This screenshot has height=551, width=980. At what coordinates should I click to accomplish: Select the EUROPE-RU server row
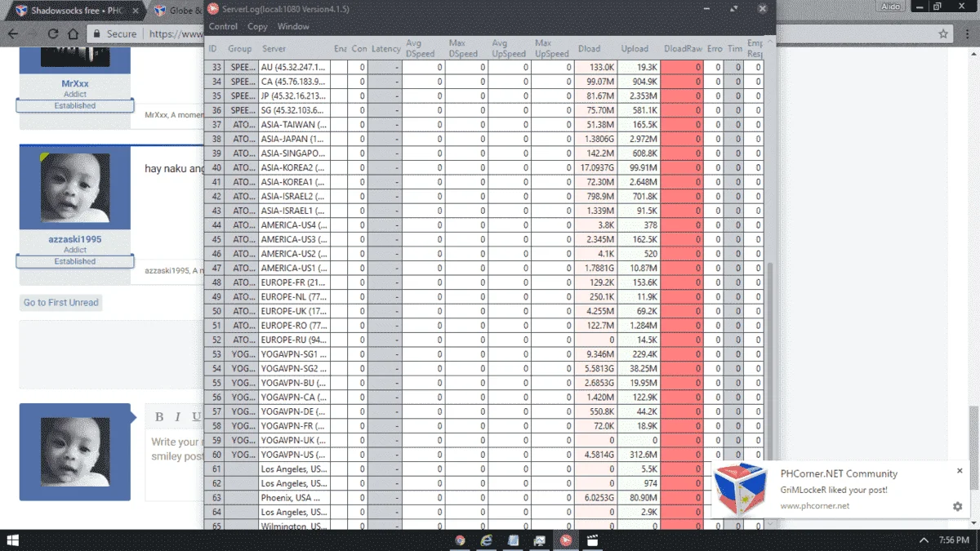[x=483, y=340]
